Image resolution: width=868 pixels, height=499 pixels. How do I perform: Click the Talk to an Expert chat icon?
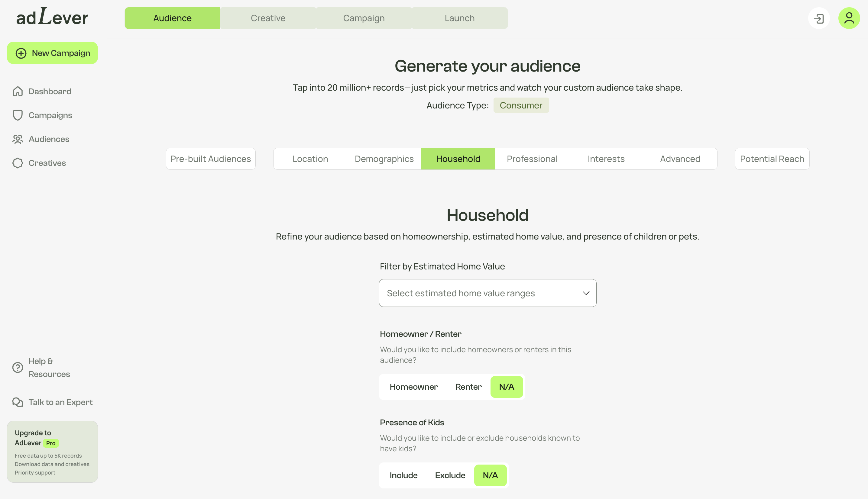(18, 402)
